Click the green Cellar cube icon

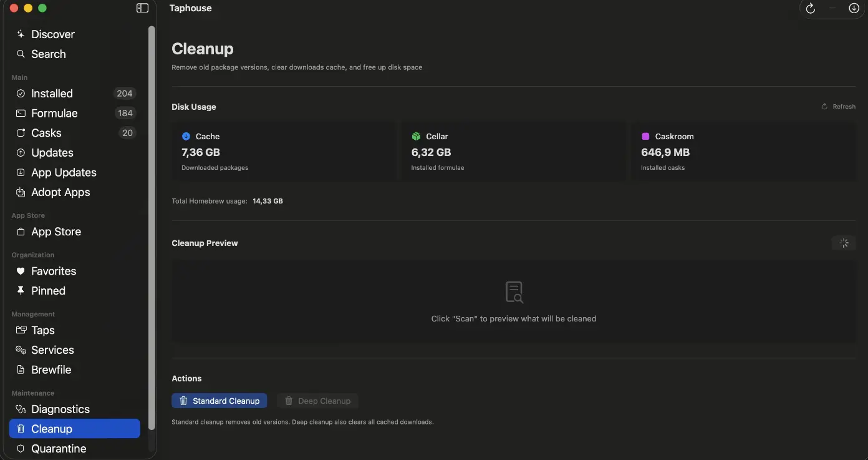416,136
